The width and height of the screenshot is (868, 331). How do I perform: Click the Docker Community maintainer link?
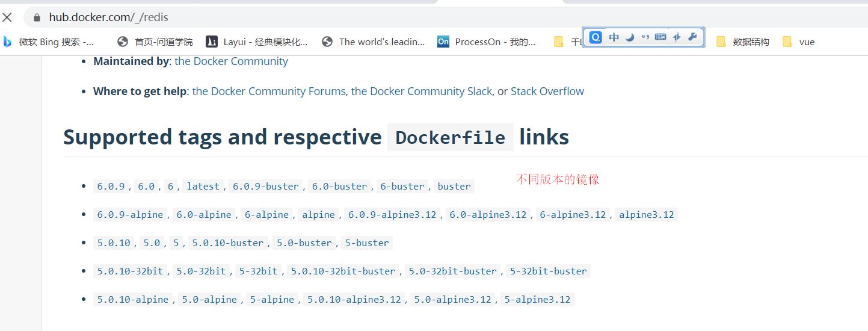coord(231,61)
